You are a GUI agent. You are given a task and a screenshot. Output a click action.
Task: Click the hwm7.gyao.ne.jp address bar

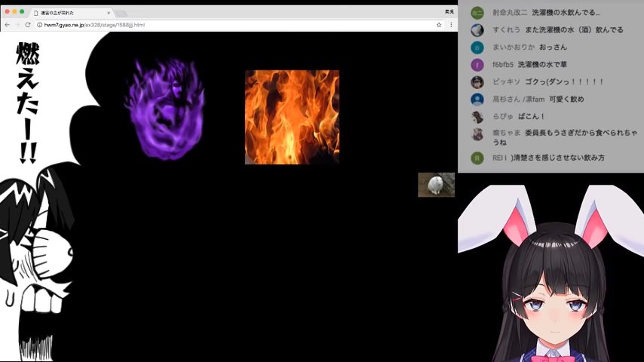238,25
